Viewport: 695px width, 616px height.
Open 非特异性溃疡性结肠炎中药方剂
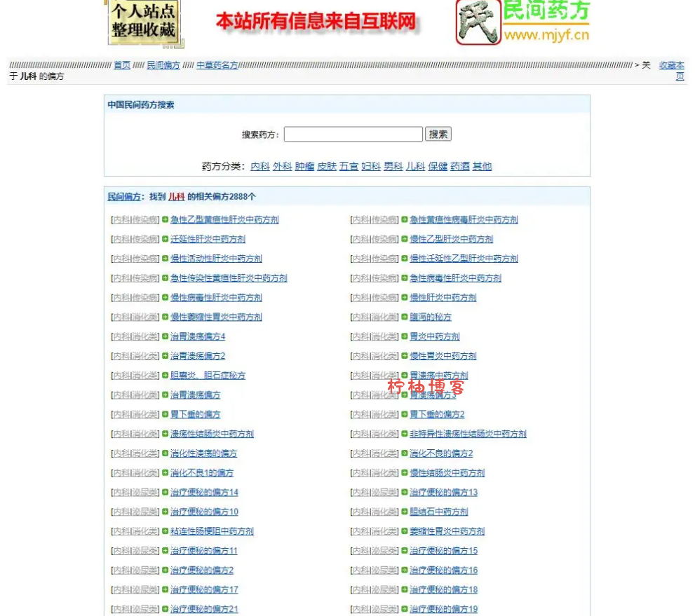(x=468, y=434)
